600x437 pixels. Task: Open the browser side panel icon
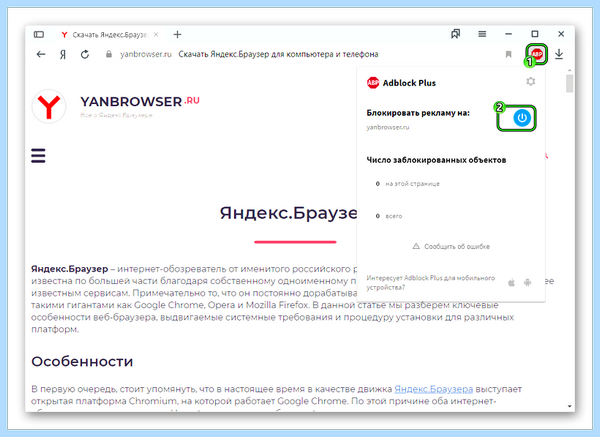pyautogui.click(x=39, y=34)
